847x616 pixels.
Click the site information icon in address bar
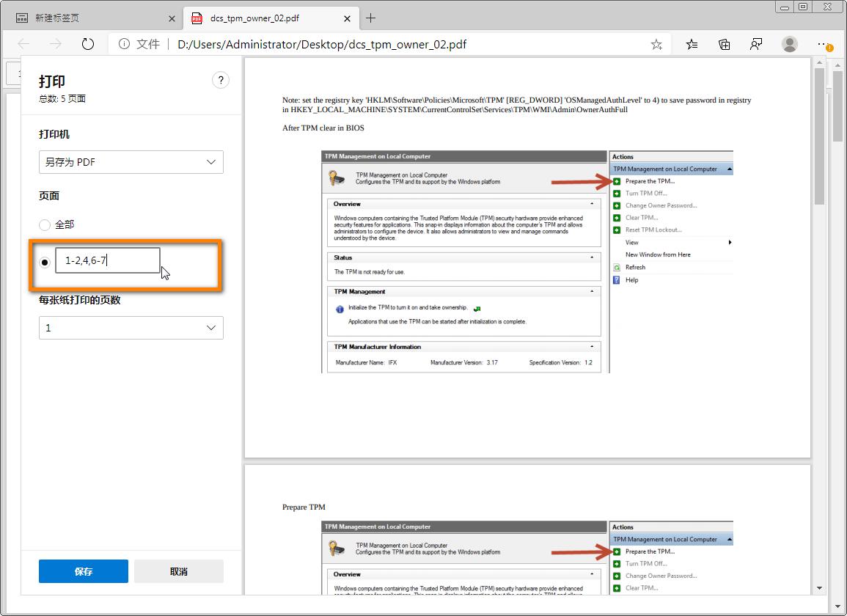tap(125, 44)
